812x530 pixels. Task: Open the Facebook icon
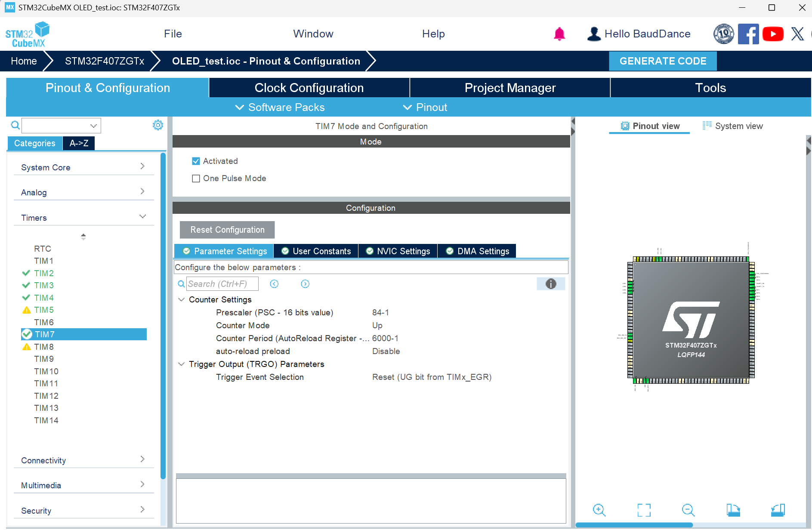click(x=748, y=34)
